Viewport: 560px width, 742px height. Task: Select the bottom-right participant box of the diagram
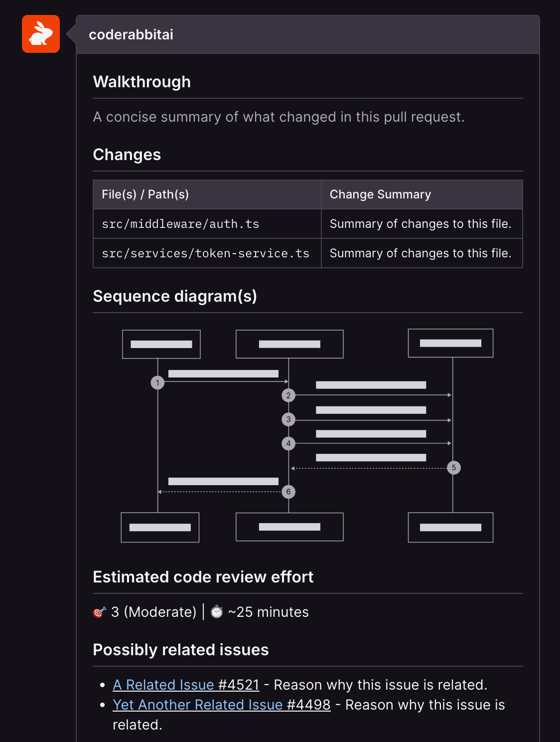450,527
